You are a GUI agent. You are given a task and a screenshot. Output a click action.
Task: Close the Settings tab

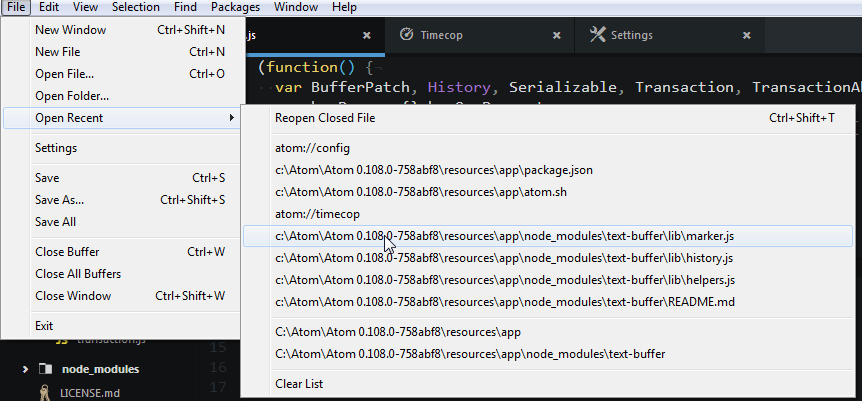tap(747, 35)
